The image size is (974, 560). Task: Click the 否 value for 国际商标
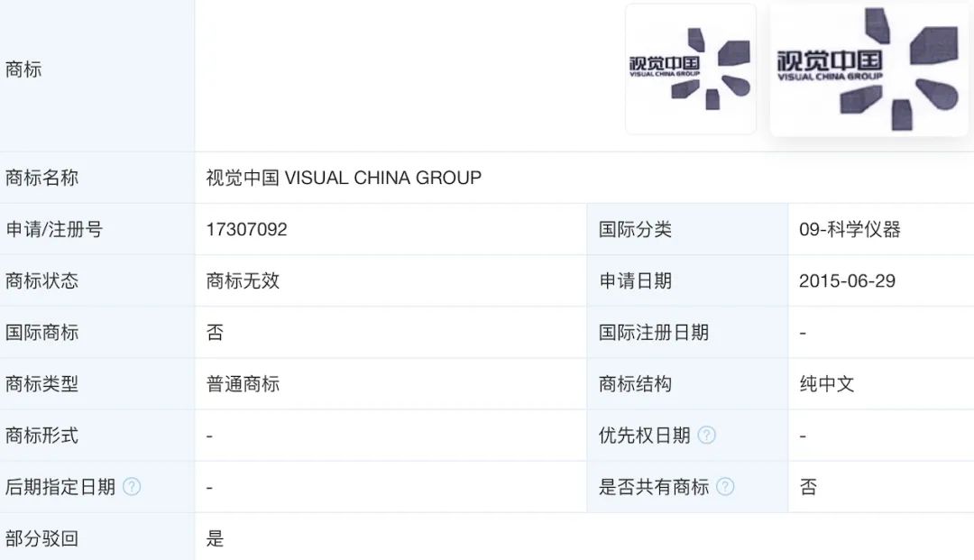point(215,333)
